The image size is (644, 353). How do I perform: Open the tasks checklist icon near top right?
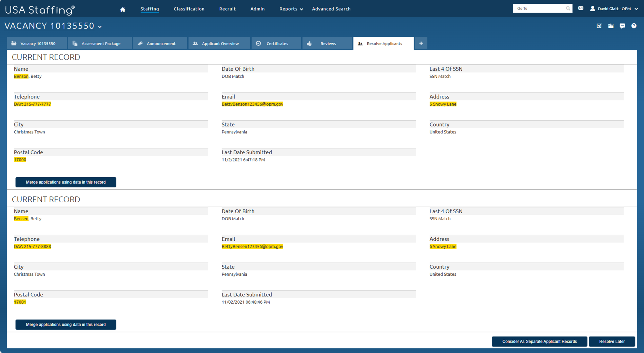click(x=599, y=26)
